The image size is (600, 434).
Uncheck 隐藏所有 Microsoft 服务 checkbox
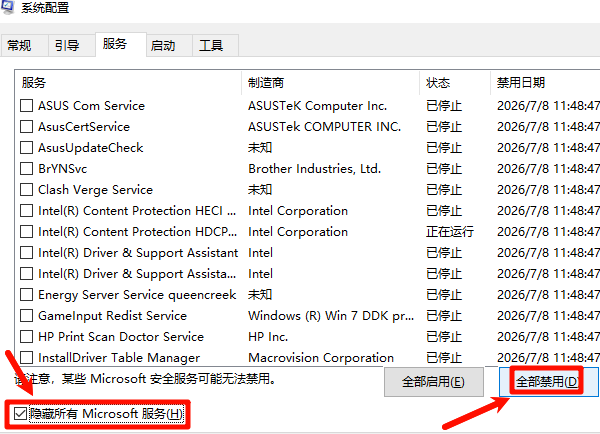click(x=20, y=414)
